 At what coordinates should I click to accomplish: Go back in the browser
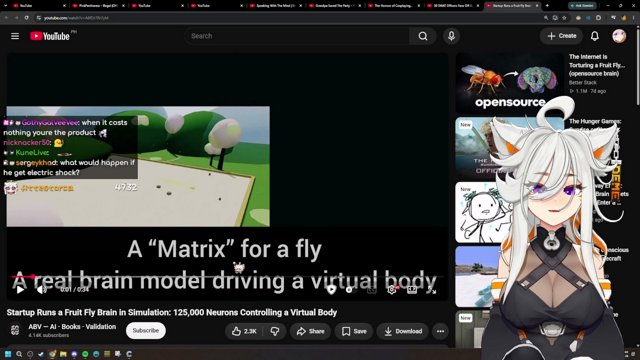pyautogui.click(x=6, y=18)
